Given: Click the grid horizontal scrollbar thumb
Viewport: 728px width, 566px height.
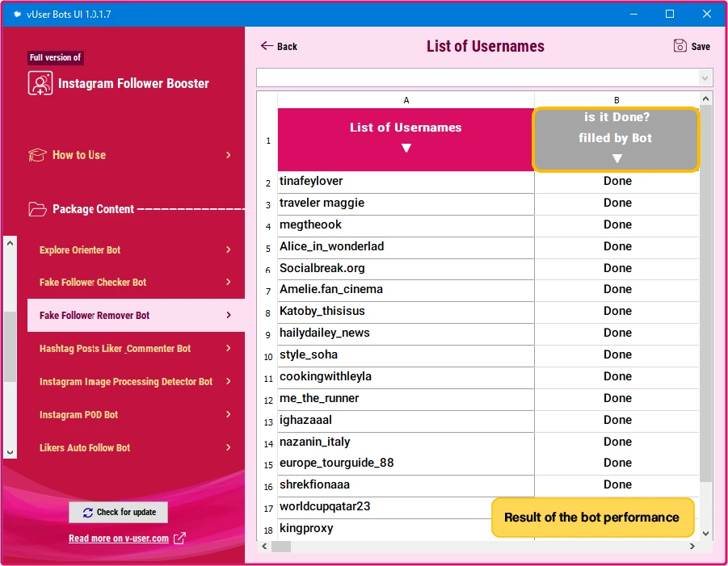Looking at the screenshot, I should tap(281, 547).
